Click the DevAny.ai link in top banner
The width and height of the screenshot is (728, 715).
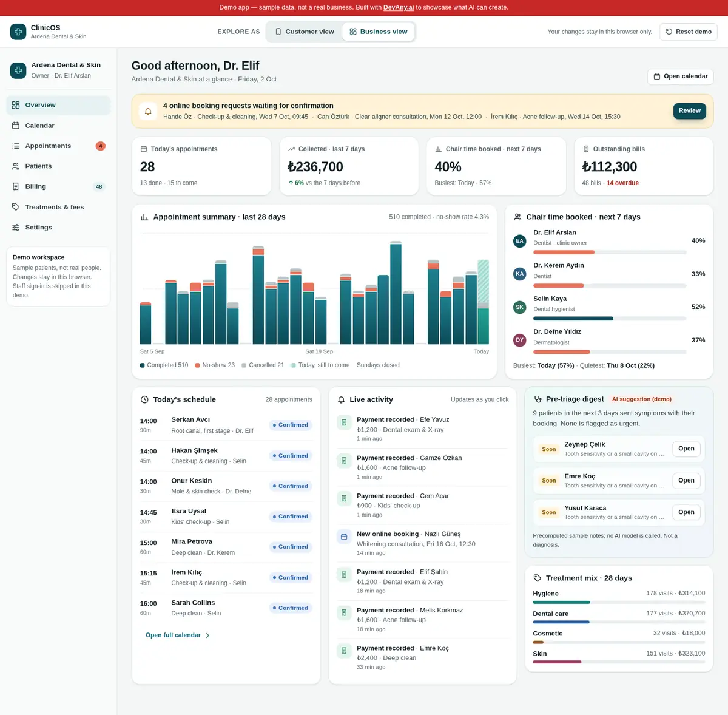pyautogui.click(x=399, y=7)
